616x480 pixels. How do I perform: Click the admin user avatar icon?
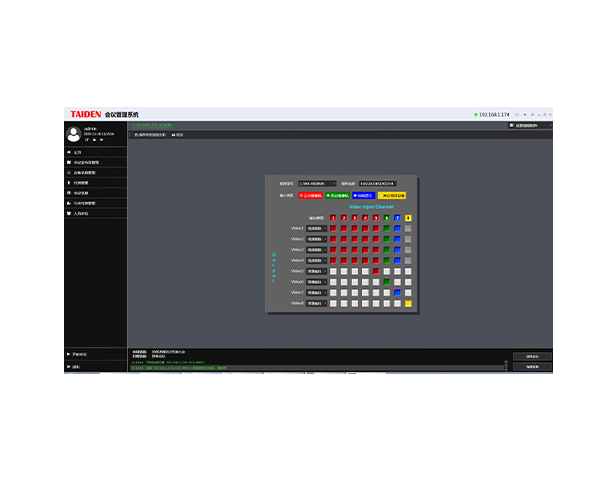pos(73,133)
